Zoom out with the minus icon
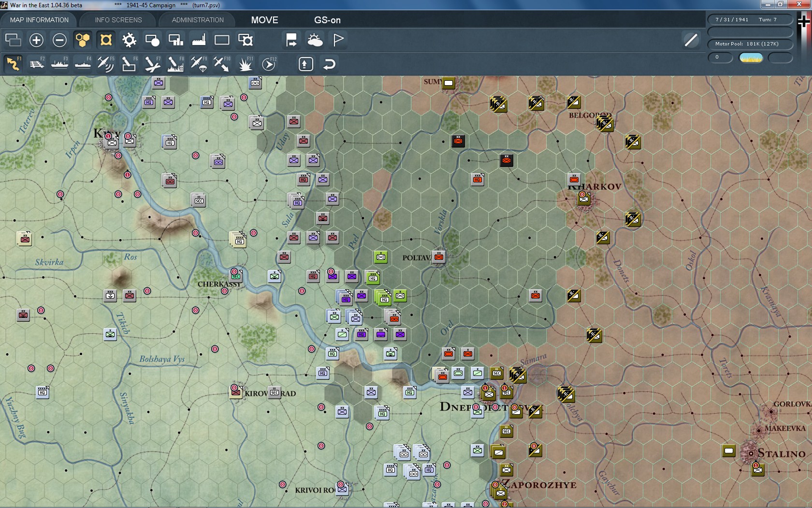 point(59,40)
